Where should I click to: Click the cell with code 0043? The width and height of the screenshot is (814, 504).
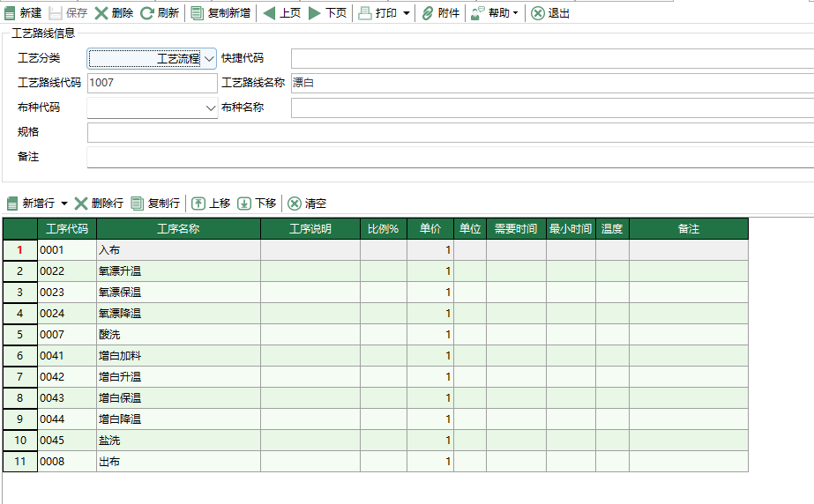(x=67, y=398)
